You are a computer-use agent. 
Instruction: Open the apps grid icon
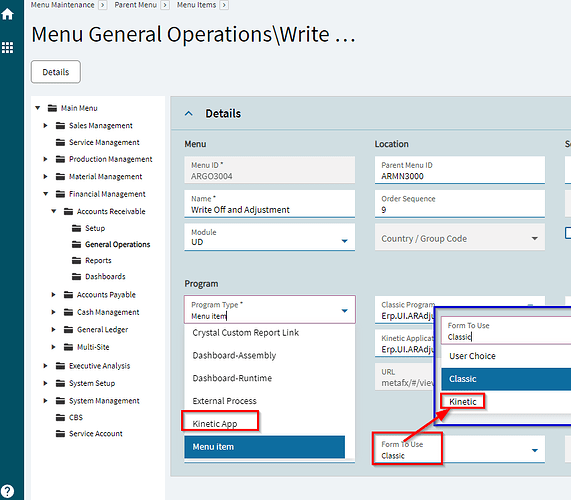[7, 47]
